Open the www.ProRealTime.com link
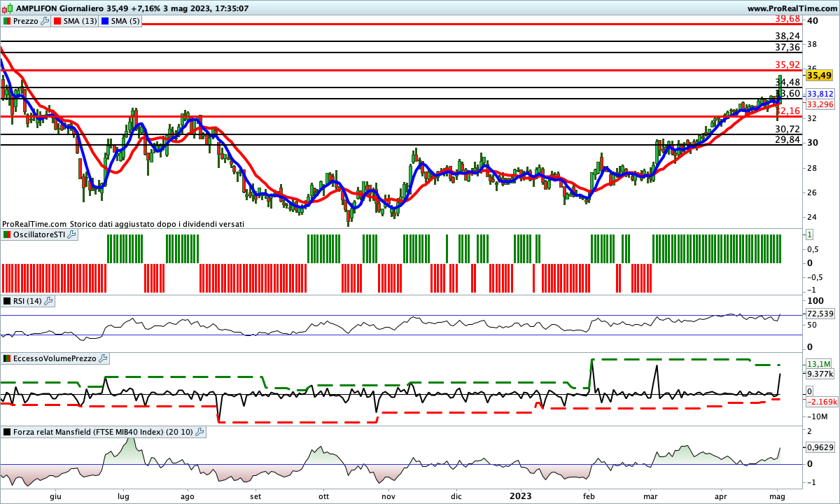This screenshot has height=504, width=840. tap(792, 8)
